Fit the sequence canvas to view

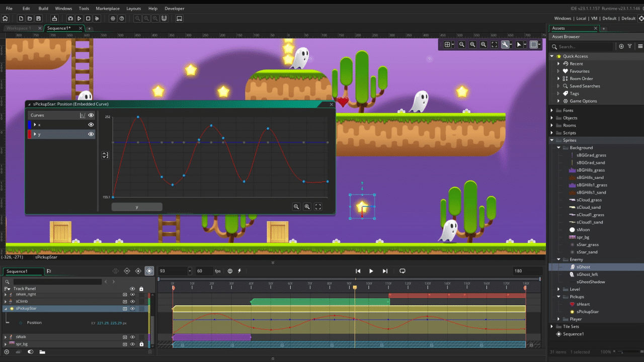494,44
